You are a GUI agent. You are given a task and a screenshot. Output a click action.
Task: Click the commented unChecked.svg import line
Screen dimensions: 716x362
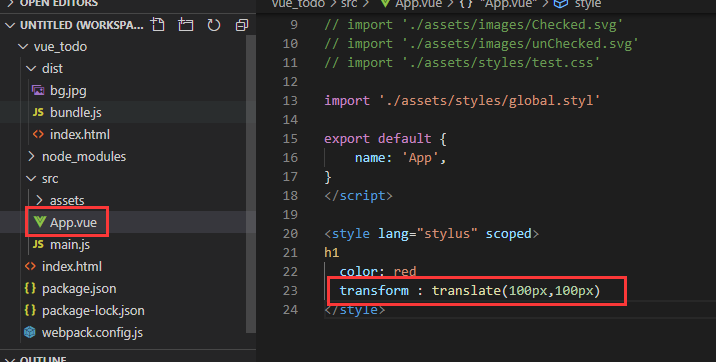tap(481, 43)
